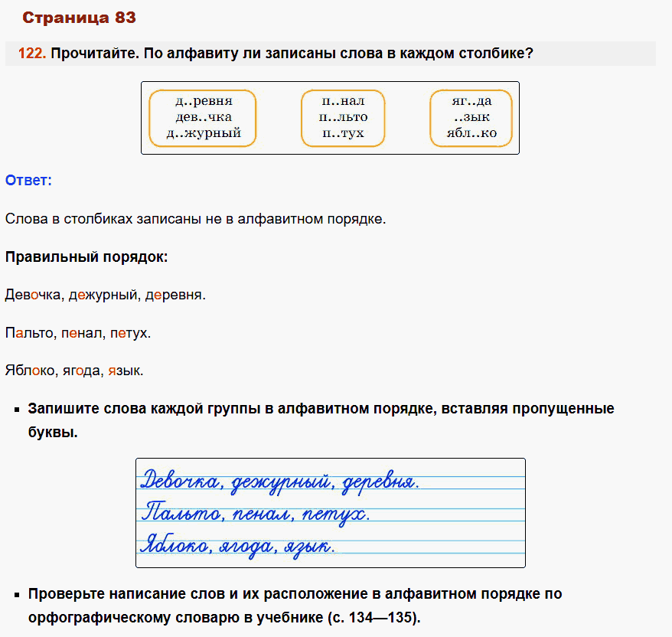Click the word "д..журный" in first box
Viewport: 672px width, 637px height.
tap(203, 133)
